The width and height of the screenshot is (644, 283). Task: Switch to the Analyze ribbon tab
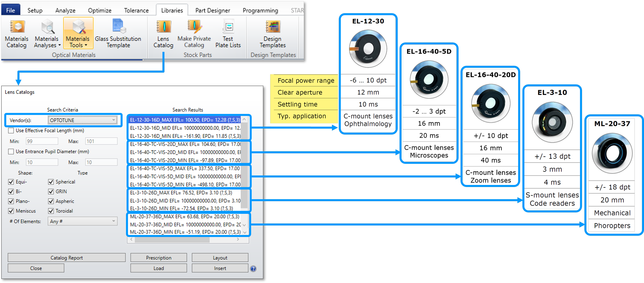tap(65, 11)
